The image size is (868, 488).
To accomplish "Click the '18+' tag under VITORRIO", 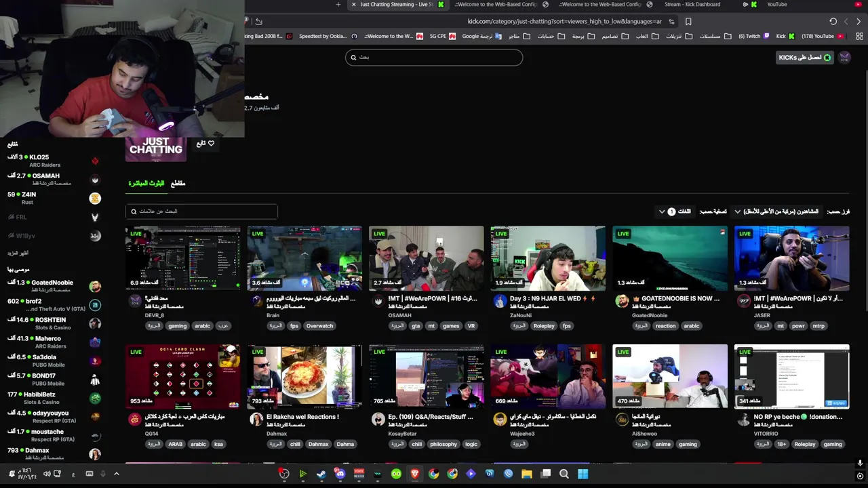I will tap(782, 445).
